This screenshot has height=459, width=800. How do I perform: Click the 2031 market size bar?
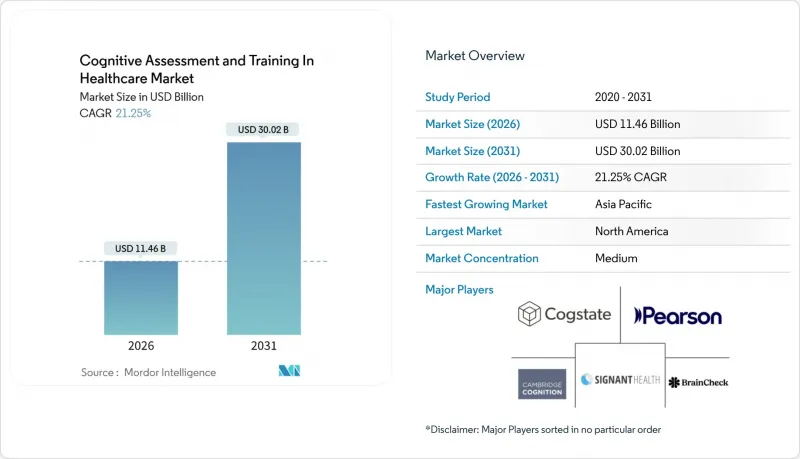coord(264,238)
